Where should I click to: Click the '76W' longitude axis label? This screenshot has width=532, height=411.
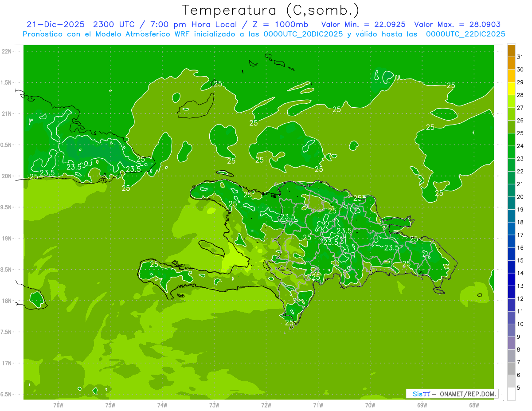pos(58,405)
